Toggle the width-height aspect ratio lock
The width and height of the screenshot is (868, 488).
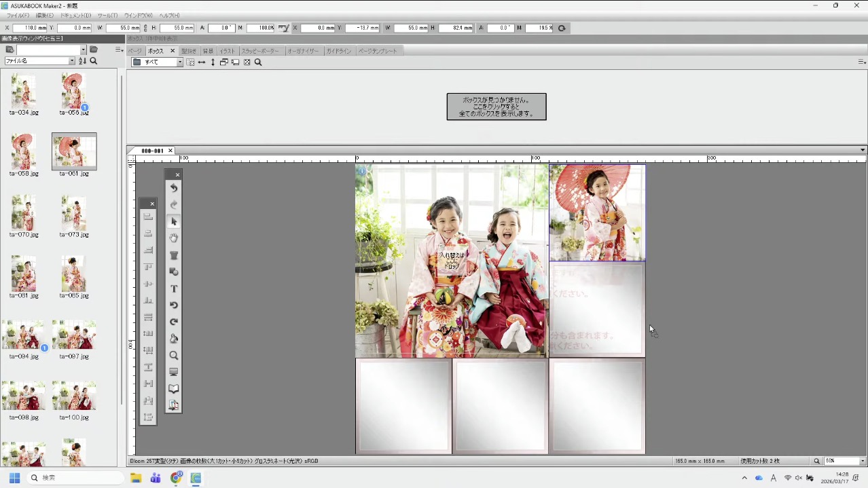click(145, 29)
